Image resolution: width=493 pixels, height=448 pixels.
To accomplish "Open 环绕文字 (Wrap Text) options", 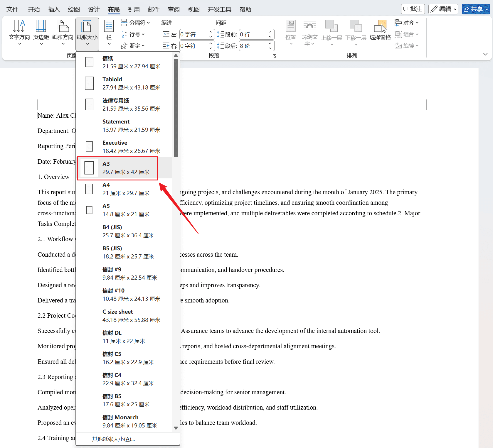I will click(x=309, y=32).
